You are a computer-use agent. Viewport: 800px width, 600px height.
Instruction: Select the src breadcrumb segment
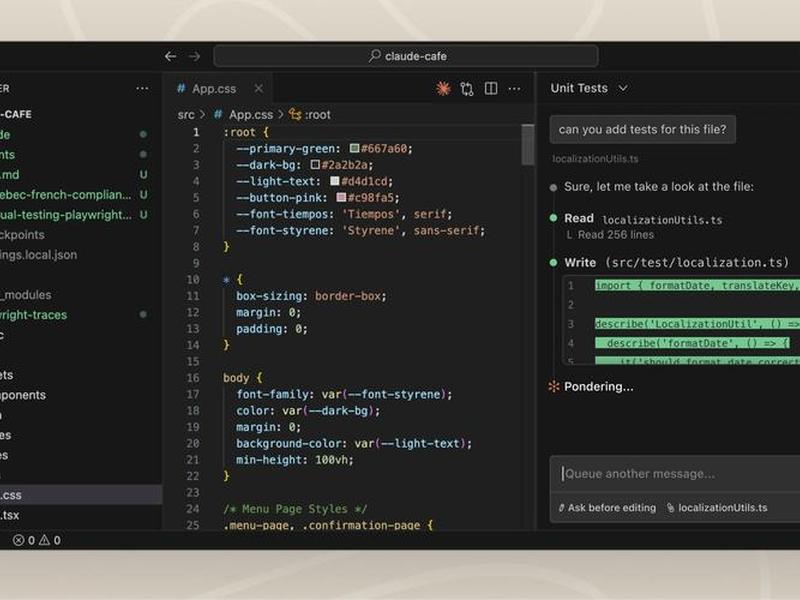(x=186, y=115)
